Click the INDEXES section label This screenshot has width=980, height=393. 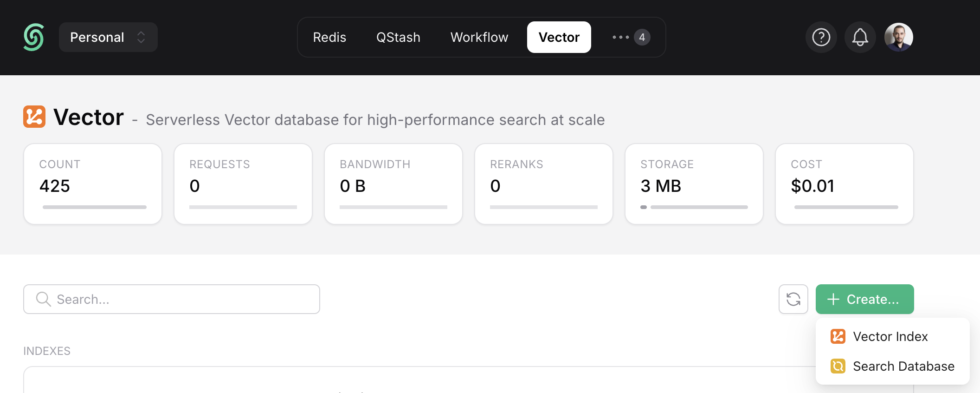tap(47, 351)
